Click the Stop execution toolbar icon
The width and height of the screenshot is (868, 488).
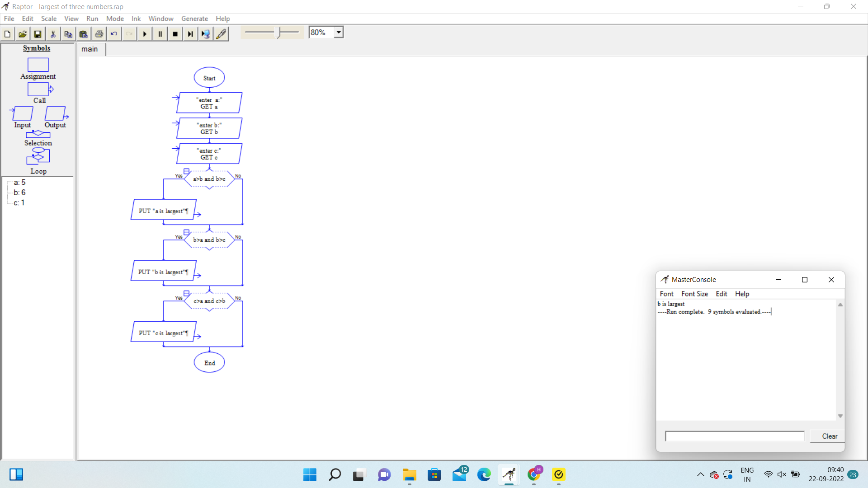175,34
